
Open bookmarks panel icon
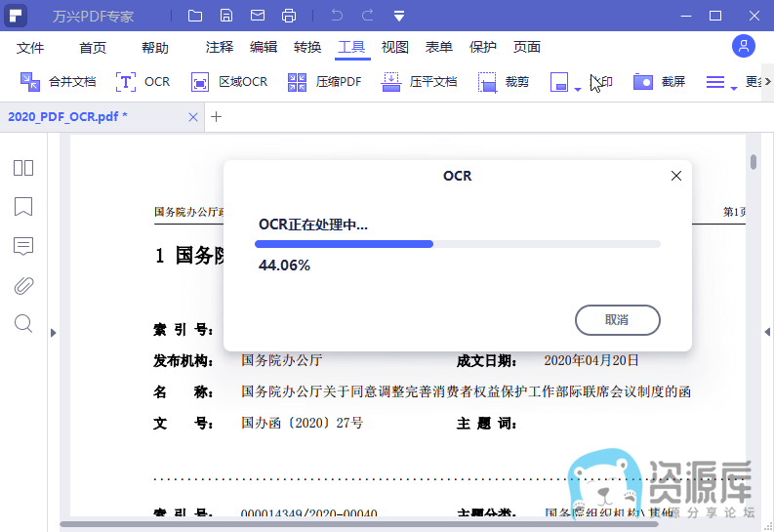coord(23,207)
